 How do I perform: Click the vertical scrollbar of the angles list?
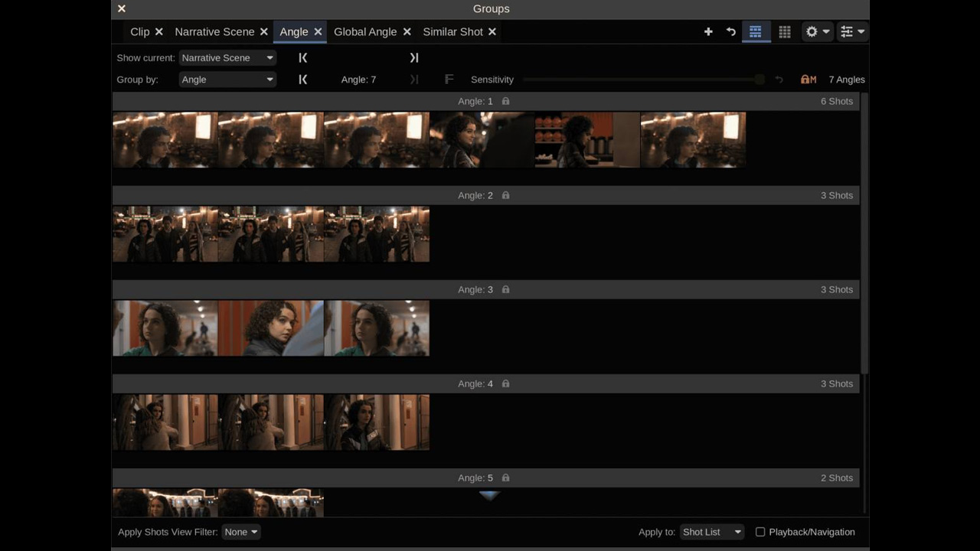point(865,233)
